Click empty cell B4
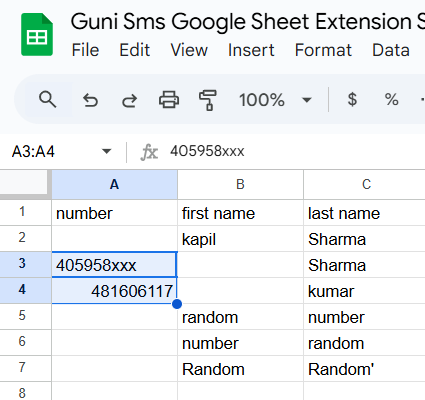Viewport: 425px width, 400px height. click(x=240, y=291)
